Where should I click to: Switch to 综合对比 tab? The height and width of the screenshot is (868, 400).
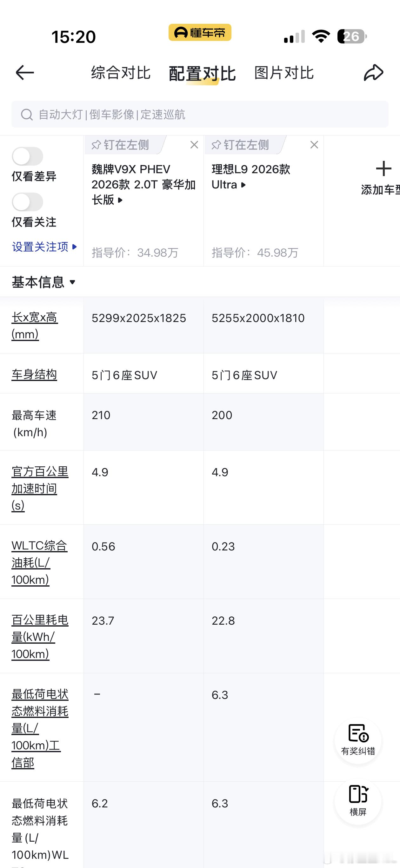click(121, 73)
